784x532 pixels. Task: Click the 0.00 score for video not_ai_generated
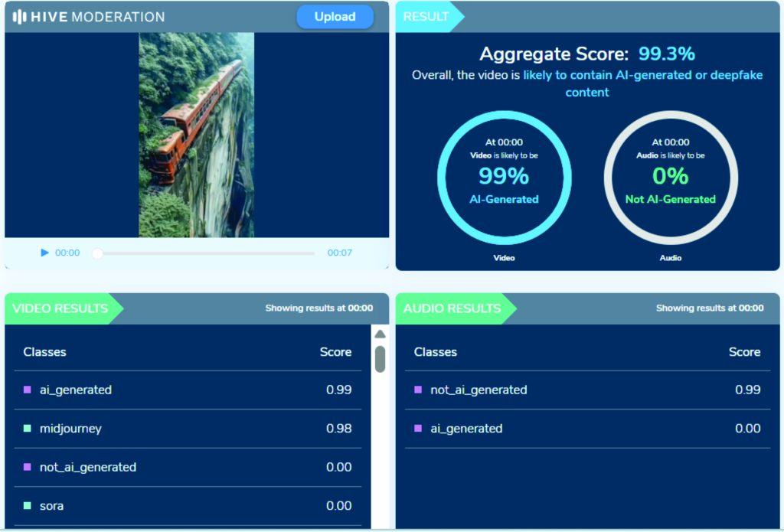339,467
